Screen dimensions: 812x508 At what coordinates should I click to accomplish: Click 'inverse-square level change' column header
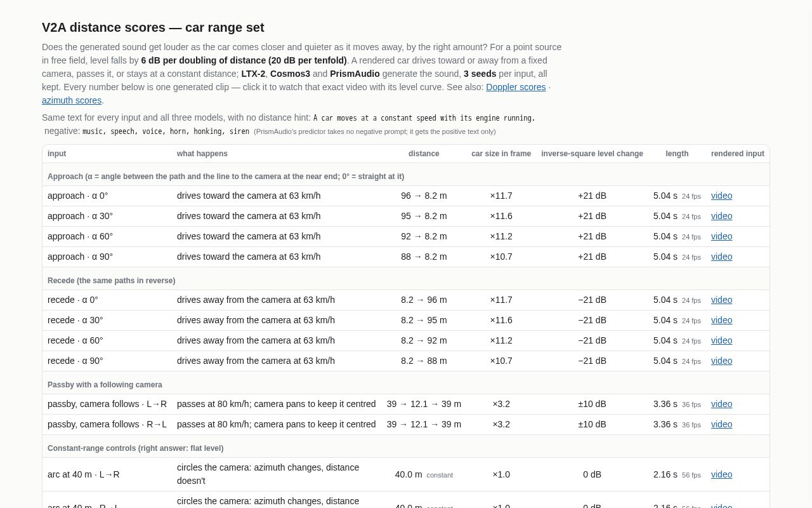pyautogui.click(x=592, y=154)
